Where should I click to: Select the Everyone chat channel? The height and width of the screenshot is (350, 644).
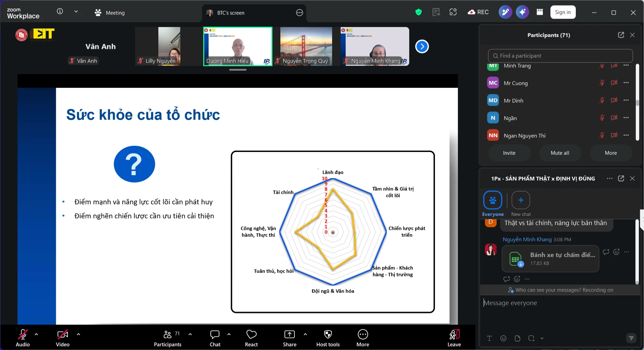(x=493, y=204)
